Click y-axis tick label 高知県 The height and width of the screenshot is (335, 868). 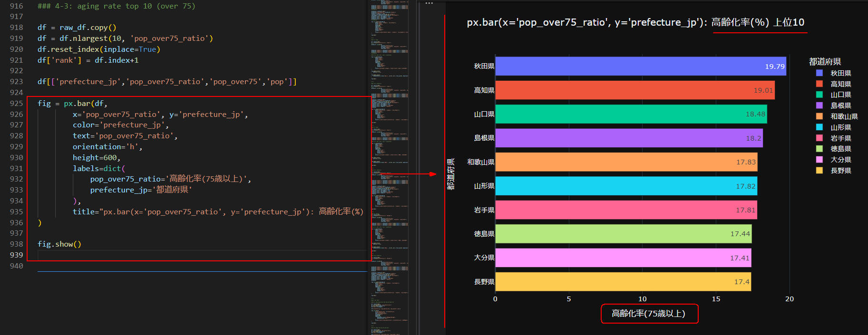click(484, 90)
